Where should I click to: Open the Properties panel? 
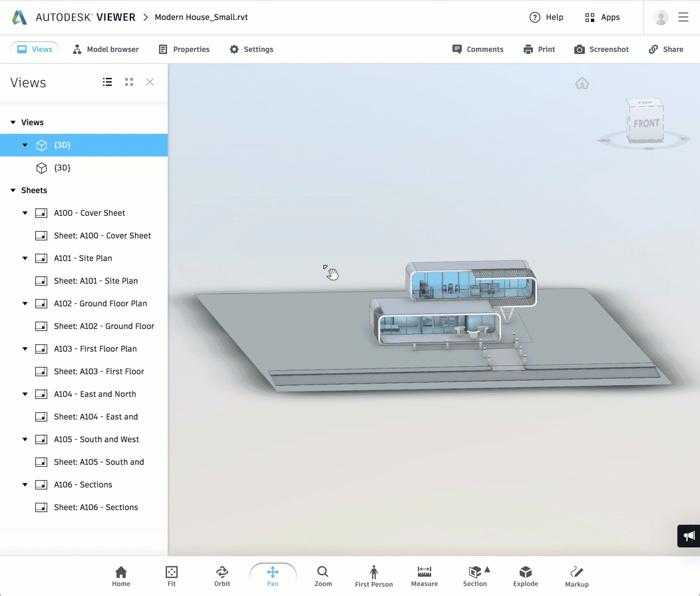tap(184, 49)
